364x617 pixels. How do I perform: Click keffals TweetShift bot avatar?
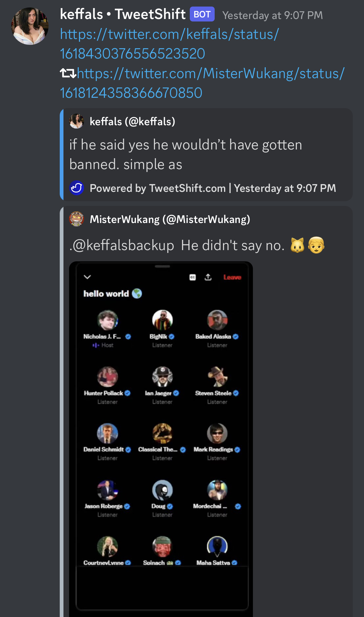(x=30, y=26)
